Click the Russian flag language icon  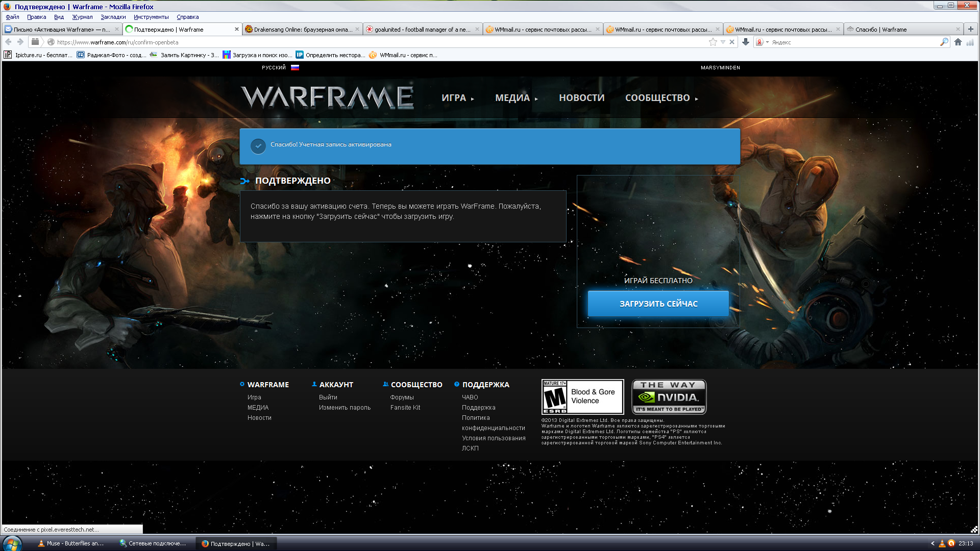(295, 67)
